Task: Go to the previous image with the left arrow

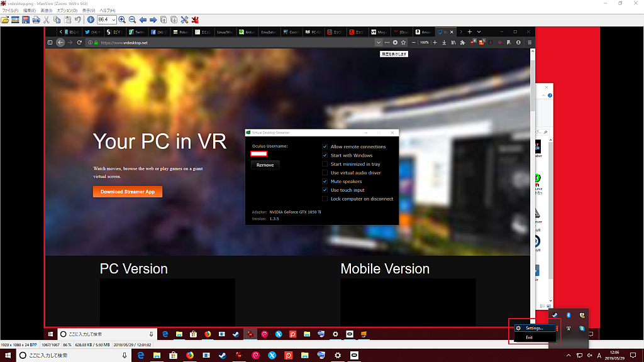Action: (x=143, y=19)
